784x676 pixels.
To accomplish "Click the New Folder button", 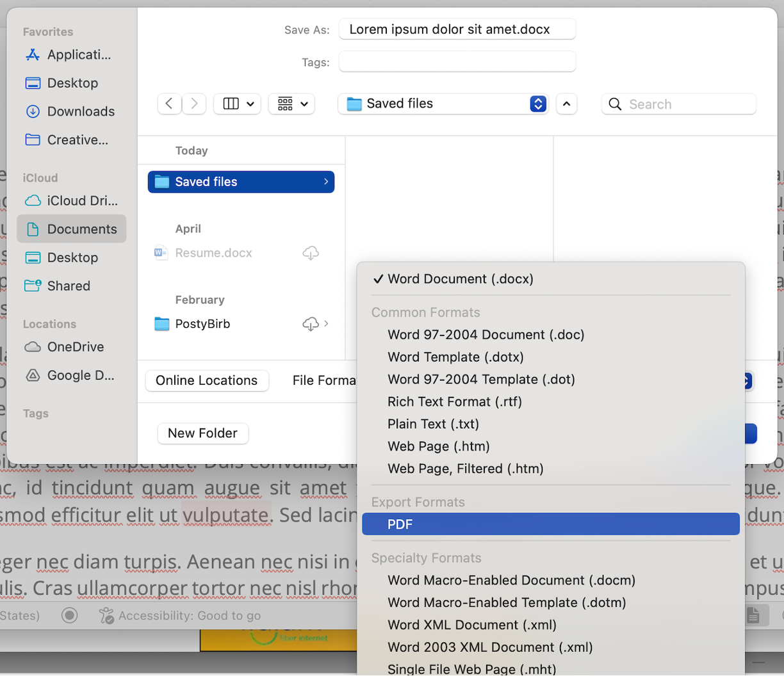I will point(202,433).
